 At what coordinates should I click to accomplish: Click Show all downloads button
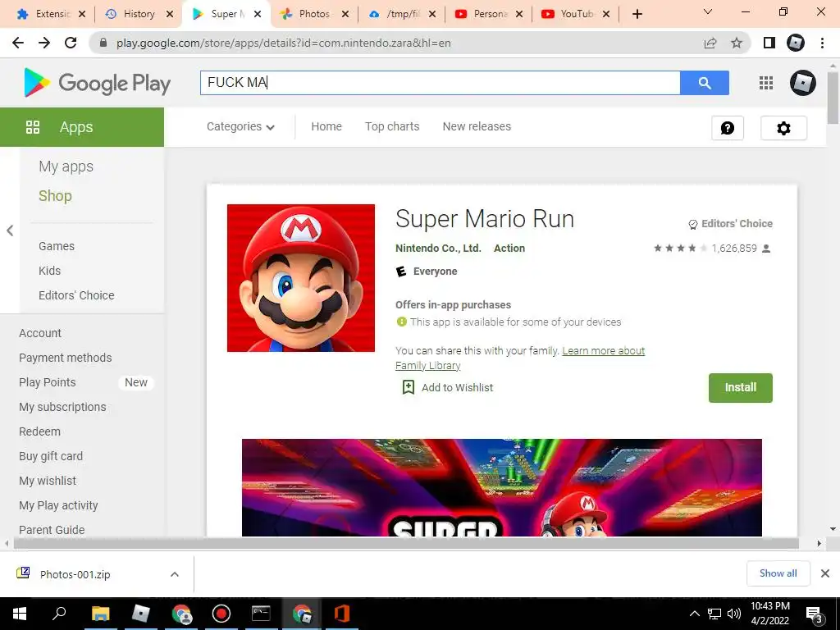778,573
